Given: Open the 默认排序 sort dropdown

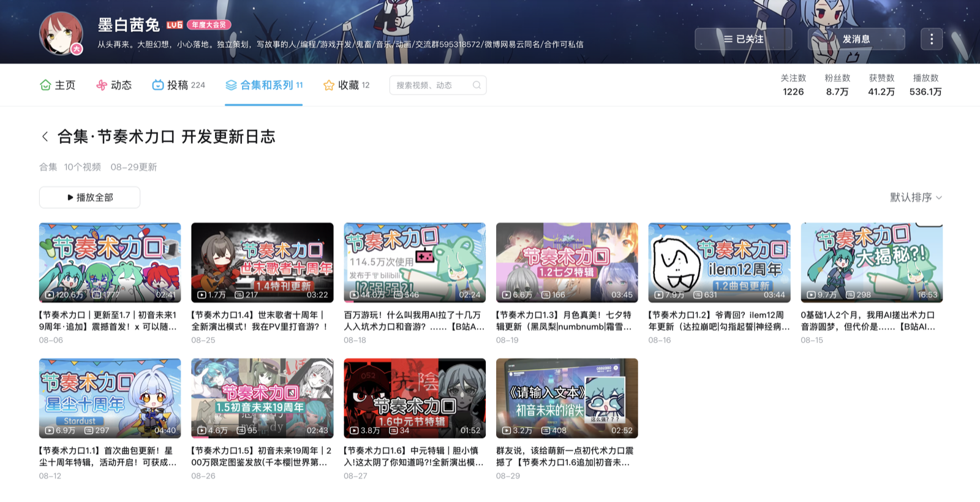Looking at the screenshot, I should [916, 197].
